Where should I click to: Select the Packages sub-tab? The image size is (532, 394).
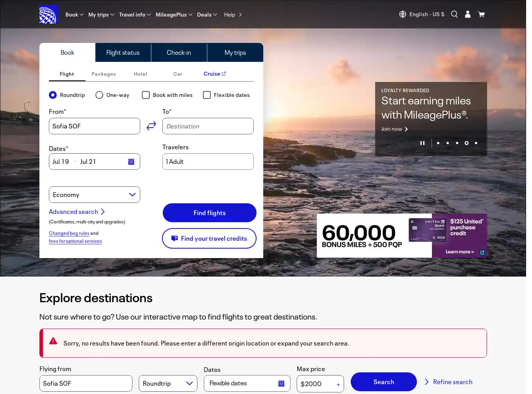point(104,74)
